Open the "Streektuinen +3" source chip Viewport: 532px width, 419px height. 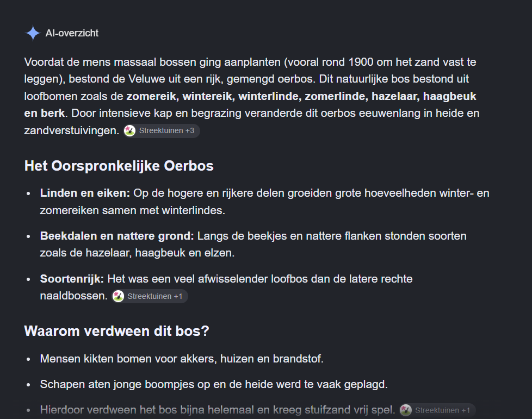[162, 130]
